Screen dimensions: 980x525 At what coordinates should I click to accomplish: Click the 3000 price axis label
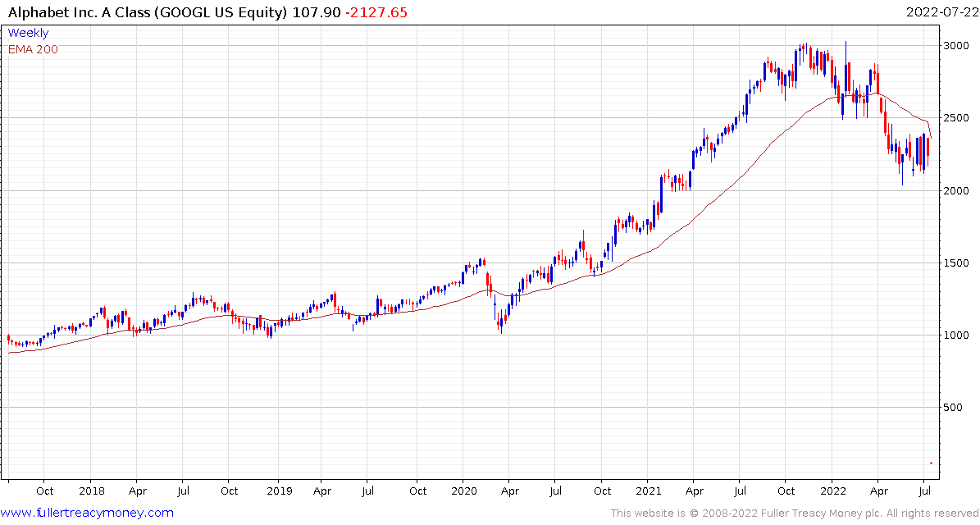pos(955,45)
